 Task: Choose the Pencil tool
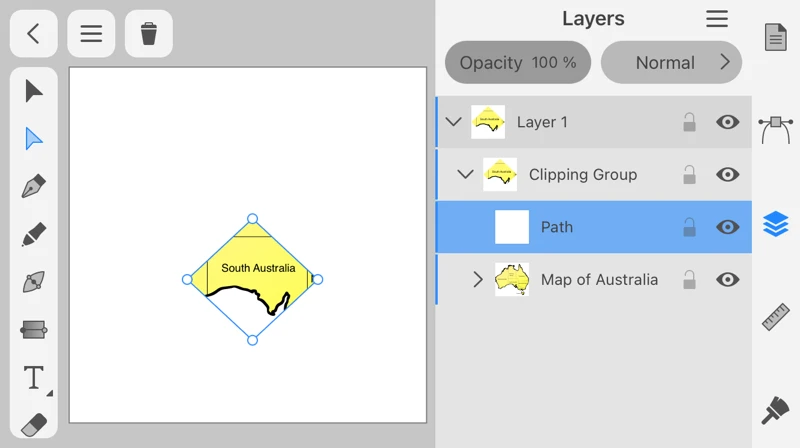34,235
